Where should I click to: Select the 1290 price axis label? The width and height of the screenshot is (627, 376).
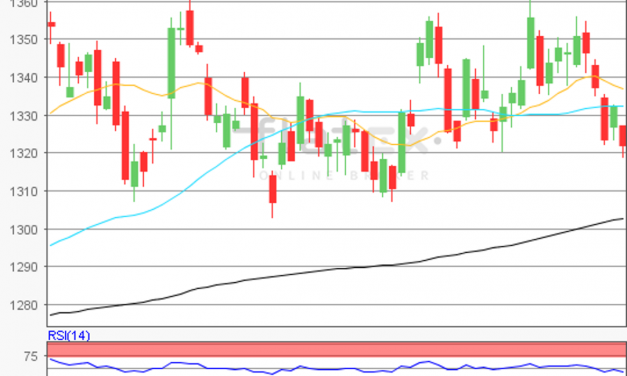point(25,267)
